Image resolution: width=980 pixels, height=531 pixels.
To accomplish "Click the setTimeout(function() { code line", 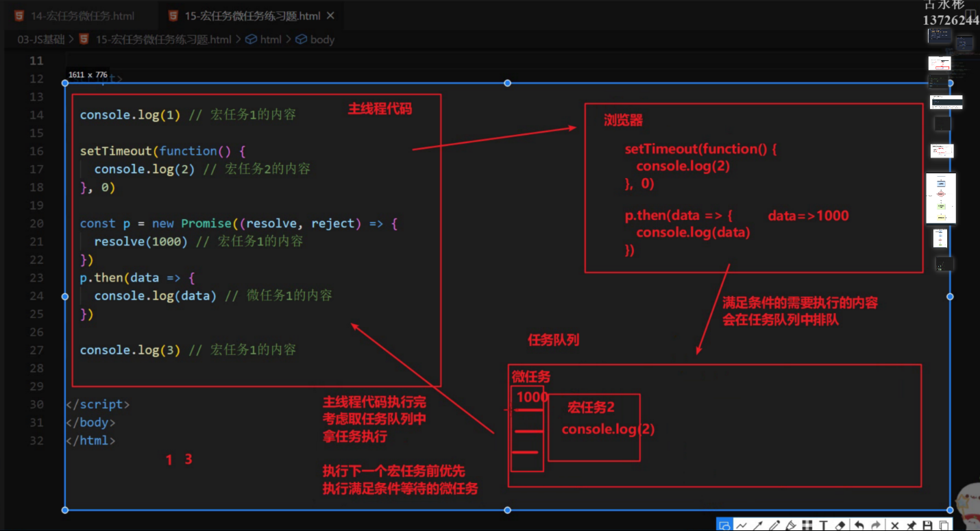I will coord(162,151).
